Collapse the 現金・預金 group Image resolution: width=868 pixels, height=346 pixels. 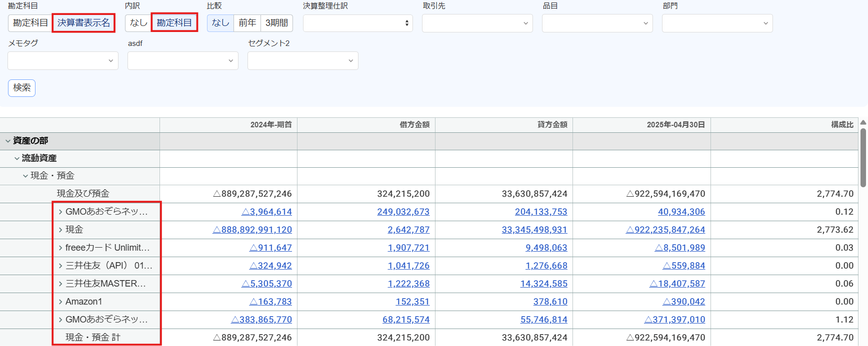(x=25, y=176)
